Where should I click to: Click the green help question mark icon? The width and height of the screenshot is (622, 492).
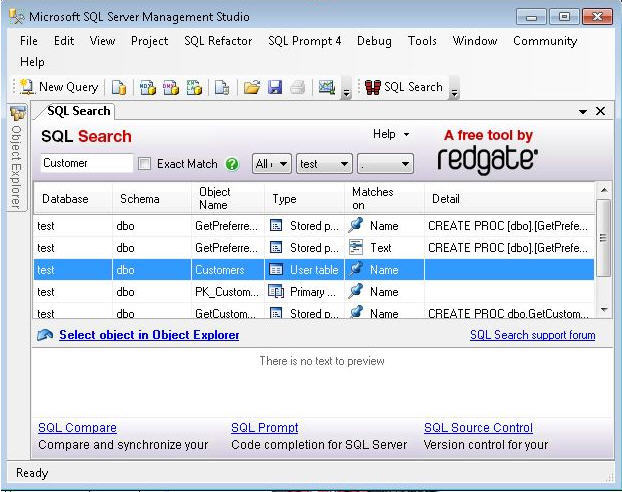click(232, 164)
